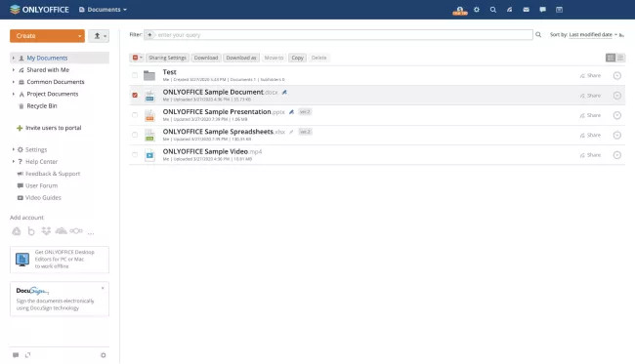635x364 pixels.
Task: Expand the Common Documents tree node
Action: click(14, 82)
